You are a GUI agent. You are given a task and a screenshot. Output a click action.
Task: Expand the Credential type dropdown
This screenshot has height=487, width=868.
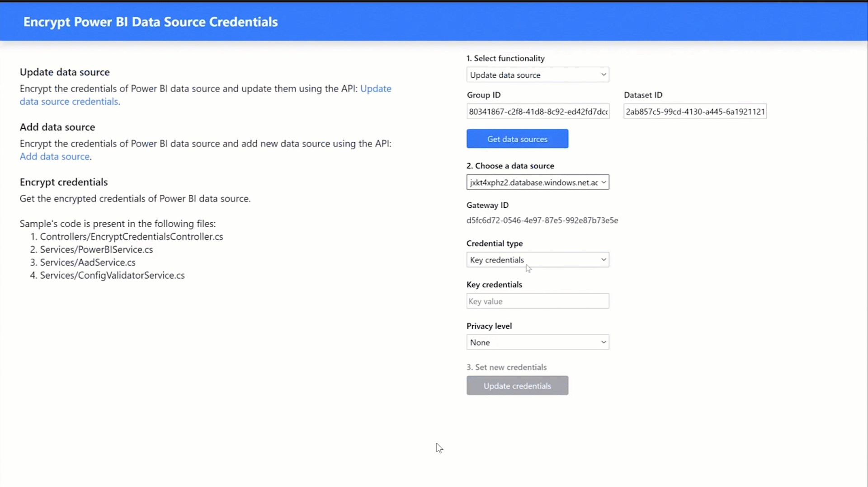tap(538, 260)
